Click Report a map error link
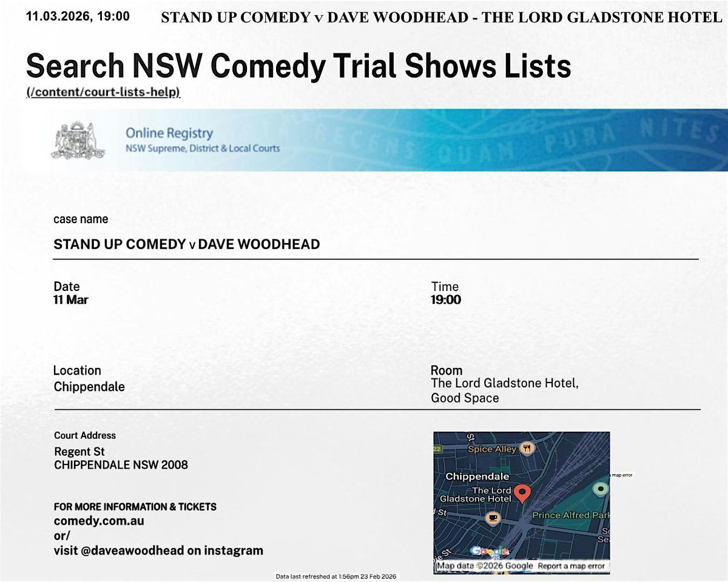The image size is (728, 582). 571,566
